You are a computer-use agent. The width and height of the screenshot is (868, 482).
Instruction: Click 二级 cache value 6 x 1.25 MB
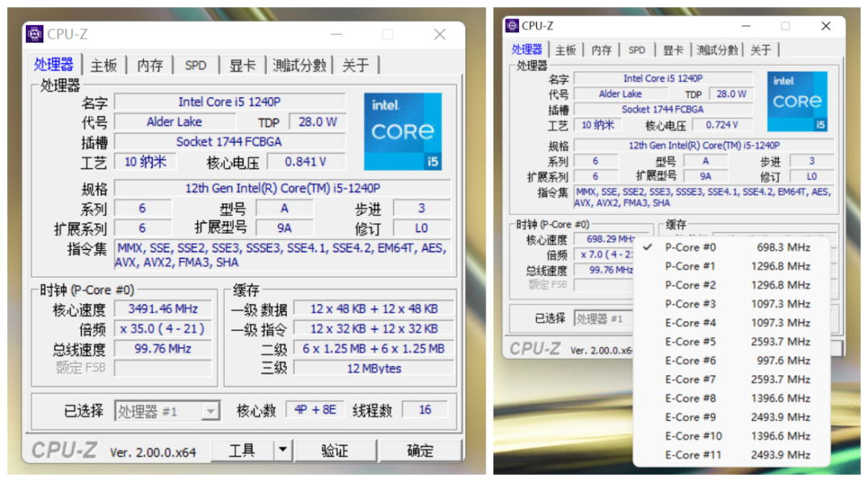(x=374, y=349)
